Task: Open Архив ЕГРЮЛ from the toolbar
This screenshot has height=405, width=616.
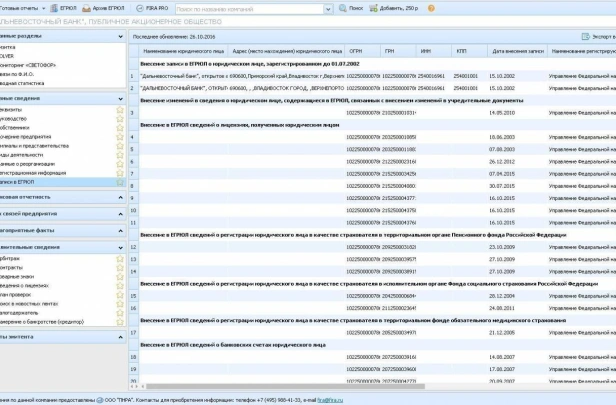Action: [86, 8]
